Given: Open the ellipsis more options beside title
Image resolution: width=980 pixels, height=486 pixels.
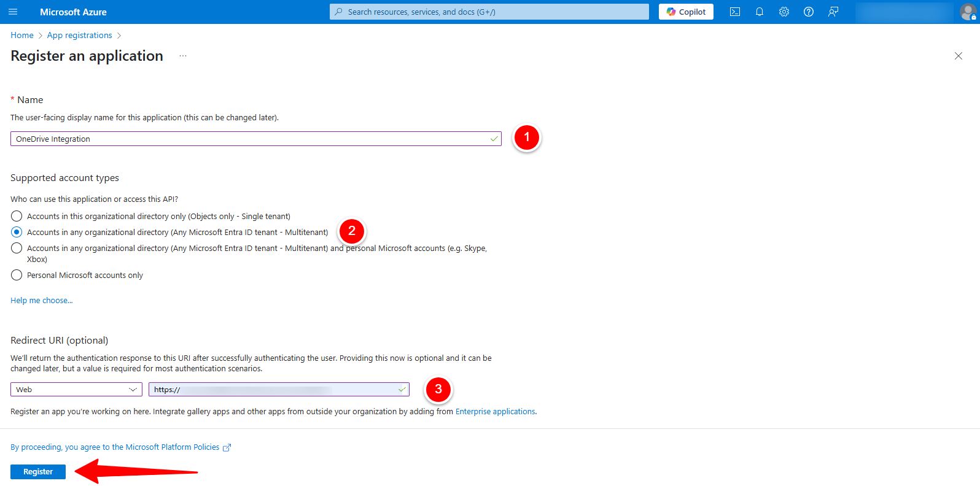Looking at the screenshot, I should click(x=183, y=56).
